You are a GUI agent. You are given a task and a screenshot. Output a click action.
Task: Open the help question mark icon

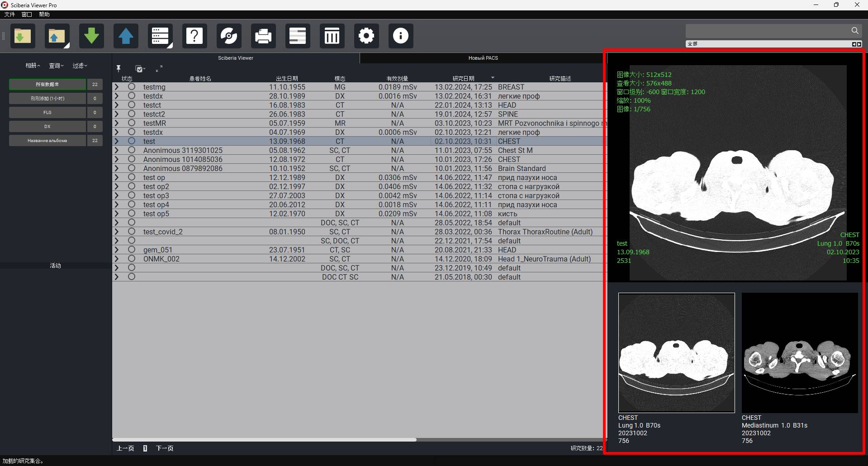pos(194,36)
